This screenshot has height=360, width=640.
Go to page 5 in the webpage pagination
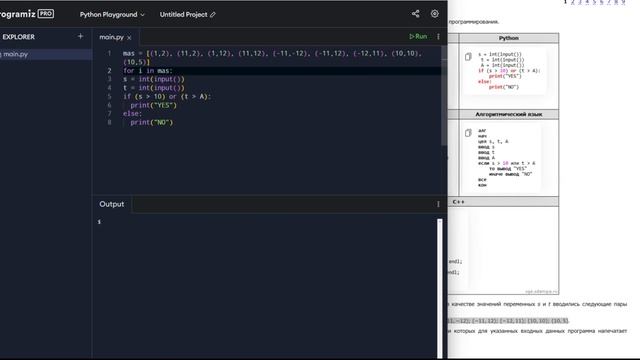coord(594,2)
